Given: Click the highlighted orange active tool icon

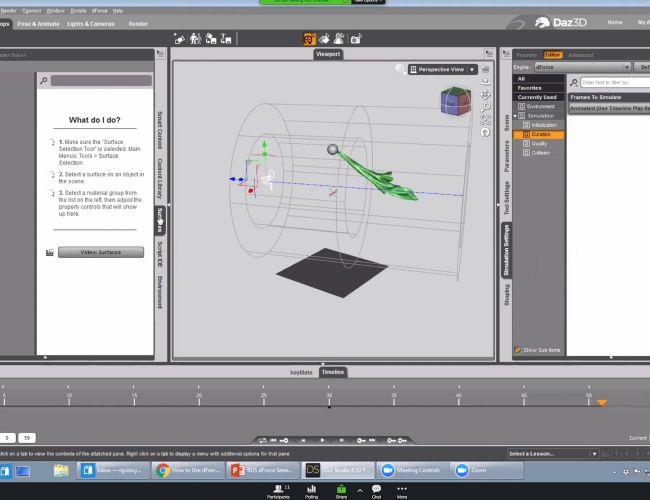Looking at the screenshot, I should [x=310, y=39].
